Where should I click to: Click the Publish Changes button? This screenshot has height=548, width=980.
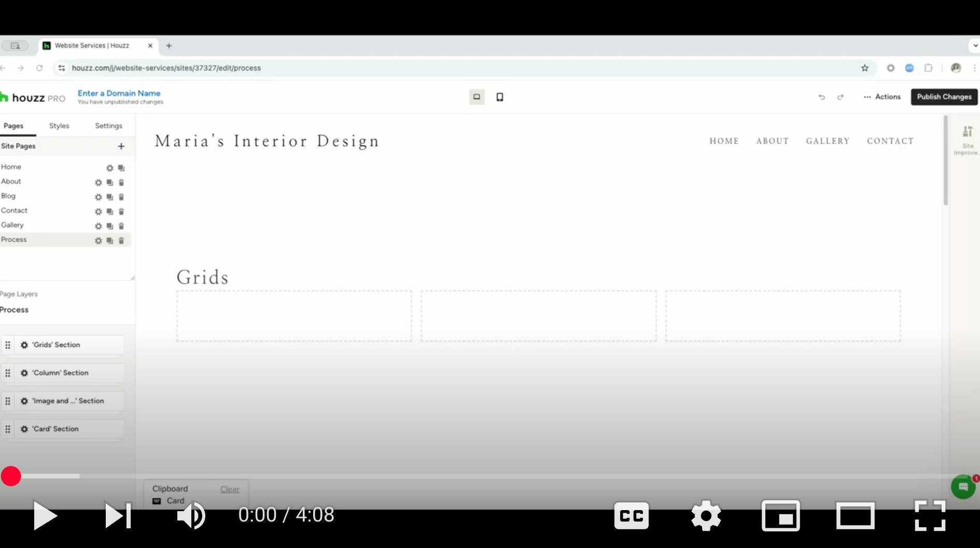[x=944, y=97]
